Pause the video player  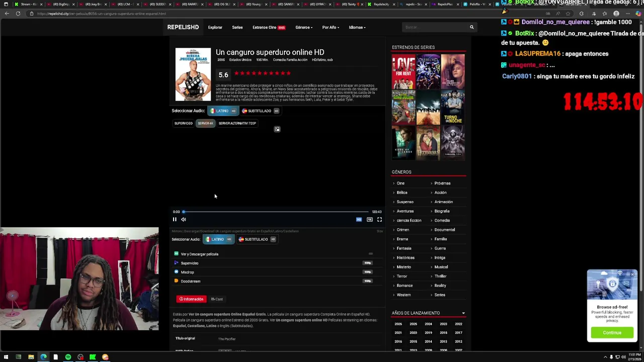point(175,219)
